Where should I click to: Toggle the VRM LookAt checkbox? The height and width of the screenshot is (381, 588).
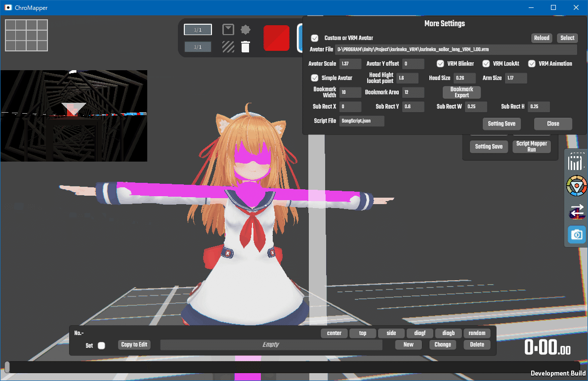click(x=486, y=63)
